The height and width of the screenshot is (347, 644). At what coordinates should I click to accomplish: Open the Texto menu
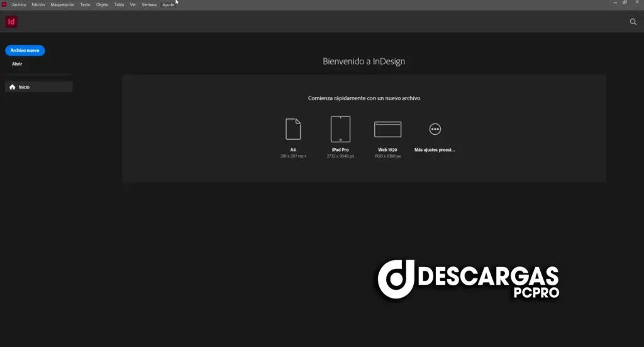tap(85, 4)
